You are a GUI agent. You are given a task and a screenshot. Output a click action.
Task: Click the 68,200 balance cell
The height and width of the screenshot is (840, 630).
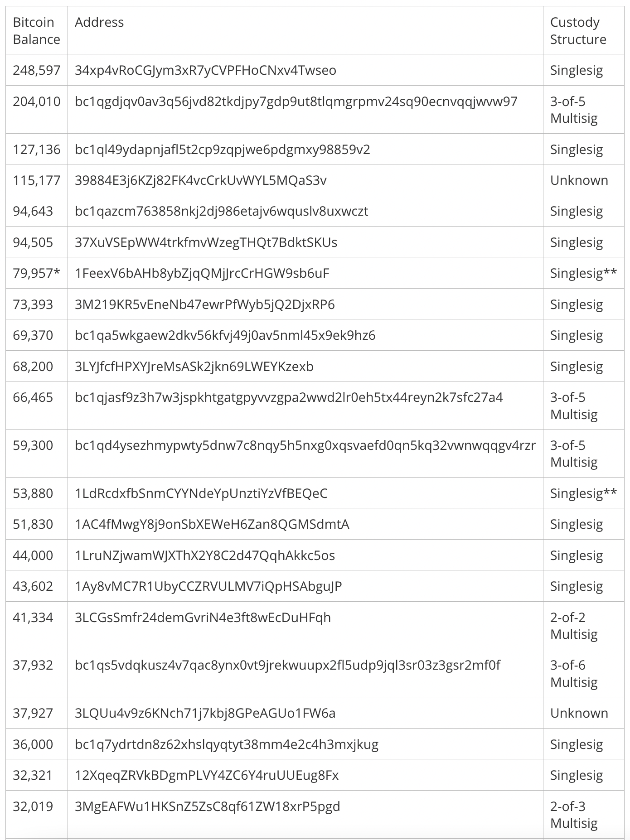point(33,367)
